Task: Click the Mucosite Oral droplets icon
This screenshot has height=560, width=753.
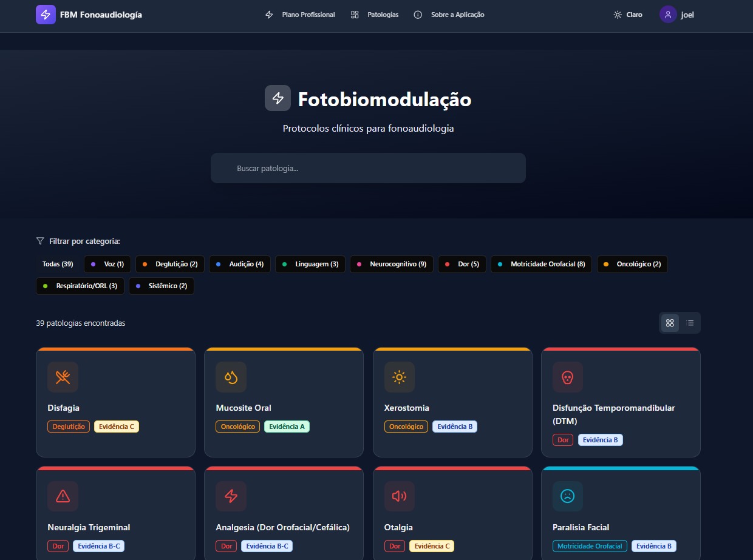Action: click(x=231, y=377)
